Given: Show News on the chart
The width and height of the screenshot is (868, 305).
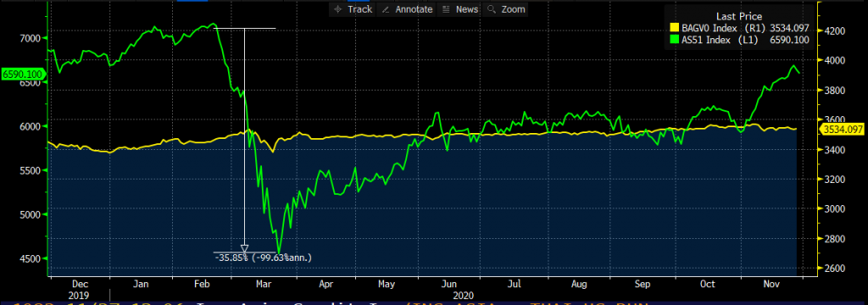Looking at the screenshot, I should 460,9.
